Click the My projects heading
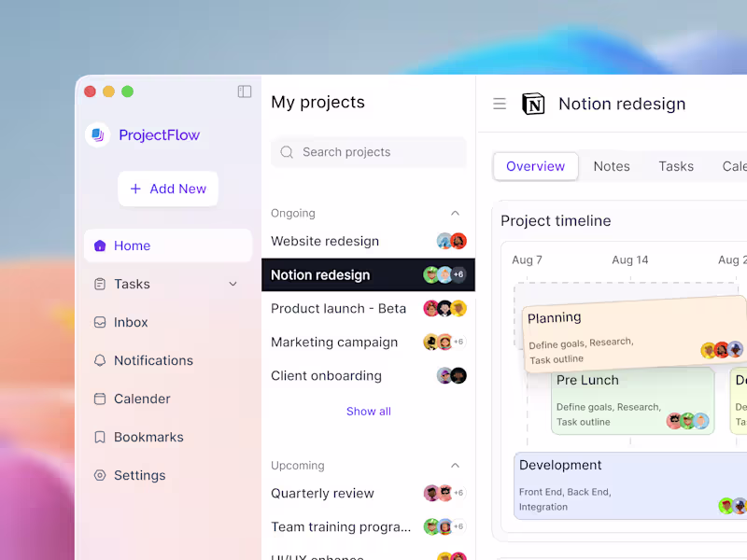 pos(317,103)
